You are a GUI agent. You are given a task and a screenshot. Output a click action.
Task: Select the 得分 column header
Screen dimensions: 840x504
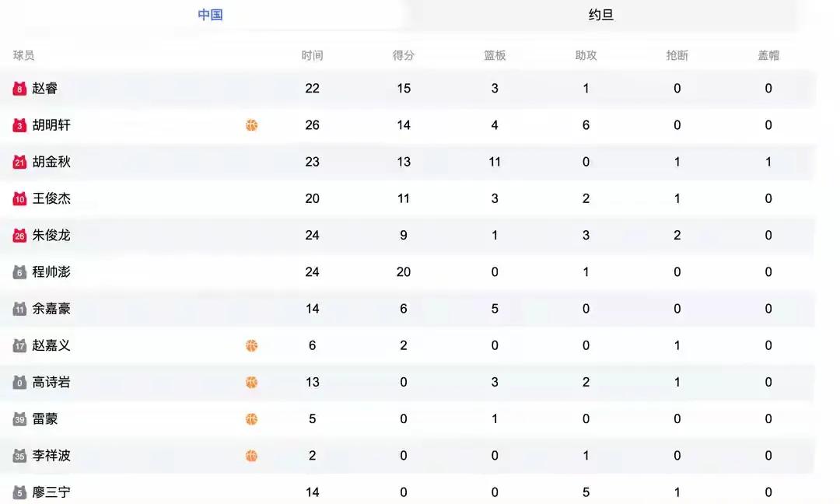coord(404,55)
